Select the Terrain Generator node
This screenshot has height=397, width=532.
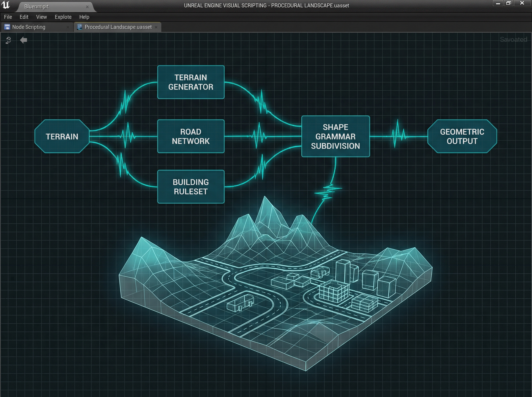point(191,82)
